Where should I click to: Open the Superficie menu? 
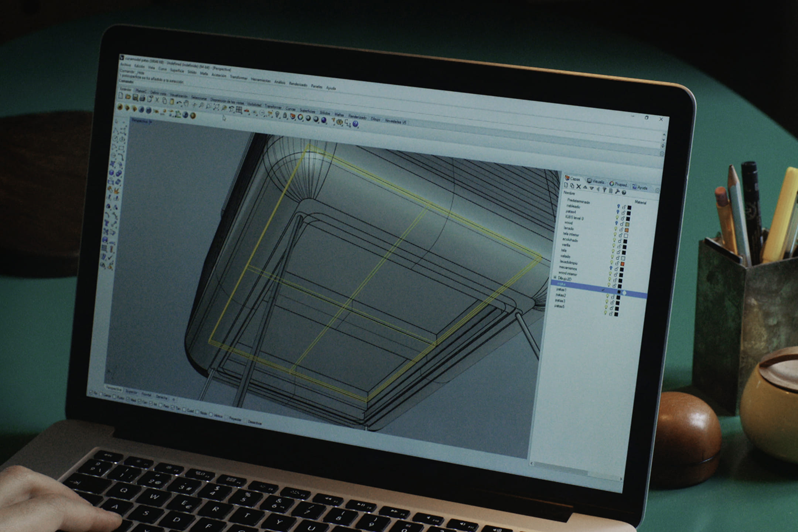(177, 71)
